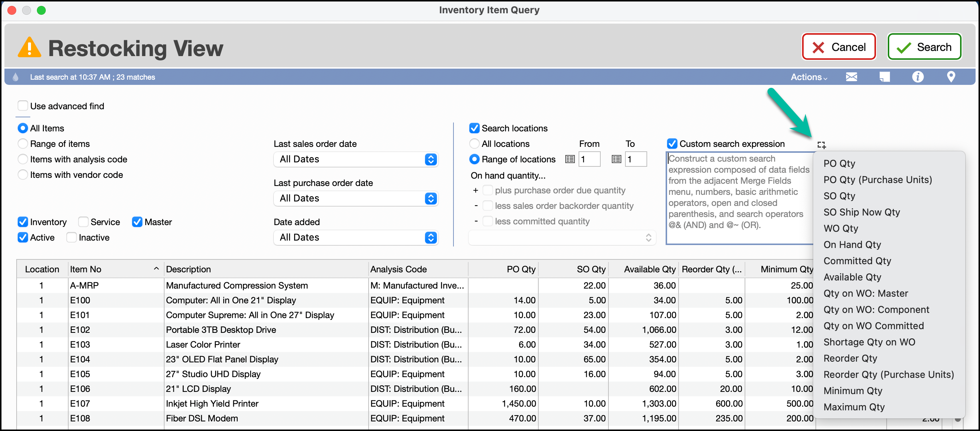Open the To location lookup list icon
980x431 pixels.
pyautogui.click(x=616, y=159)
